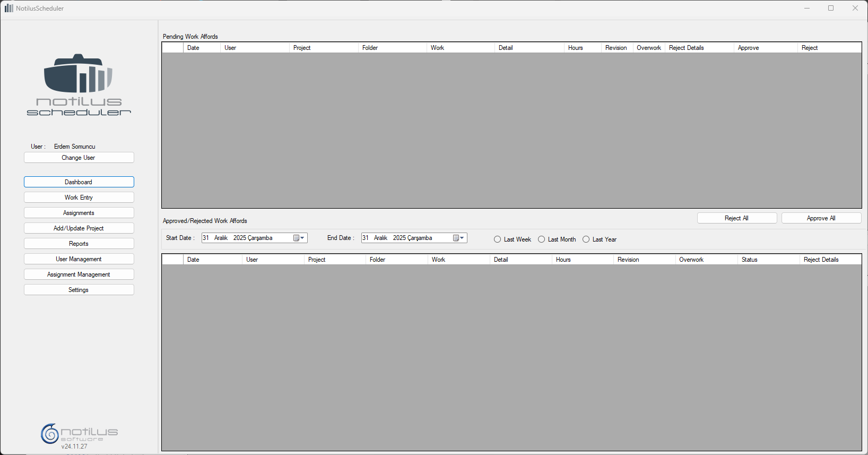
Task: Click the Approve All button
Action: pyautogui.click(x=821, y=218)
